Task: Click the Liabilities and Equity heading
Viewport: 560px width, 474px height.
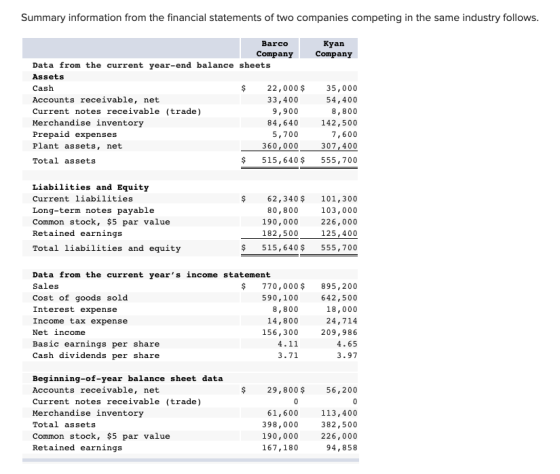Action: tap(90, 187)
